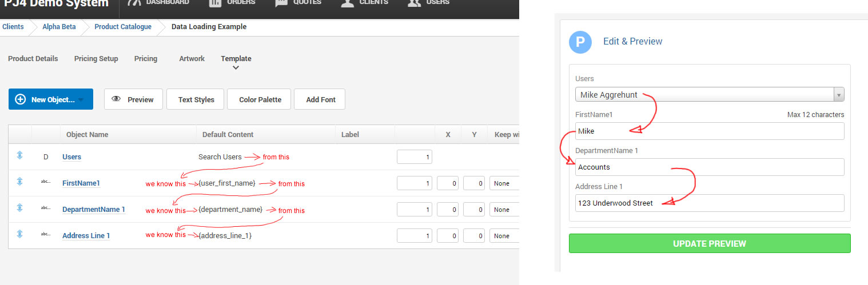Click the D type icon in Users row
Screen dimensions: 868x285
coord(46,156)
